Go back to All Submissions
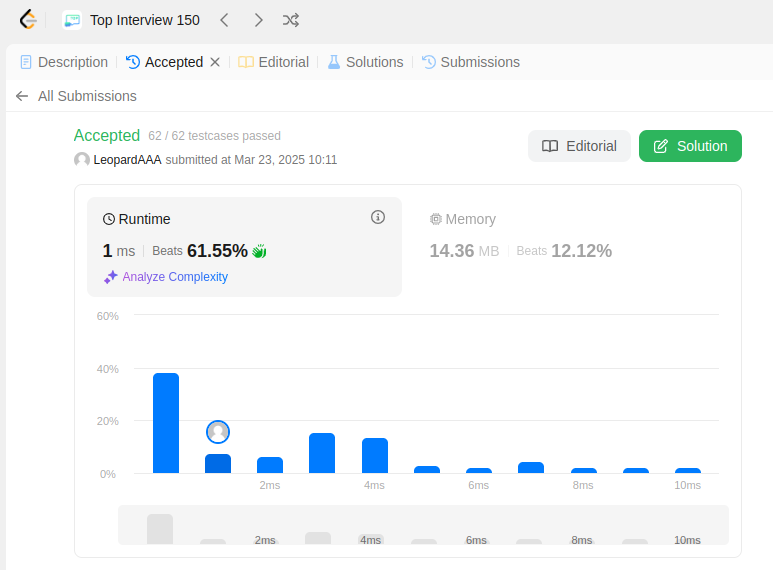 (87, 96)
